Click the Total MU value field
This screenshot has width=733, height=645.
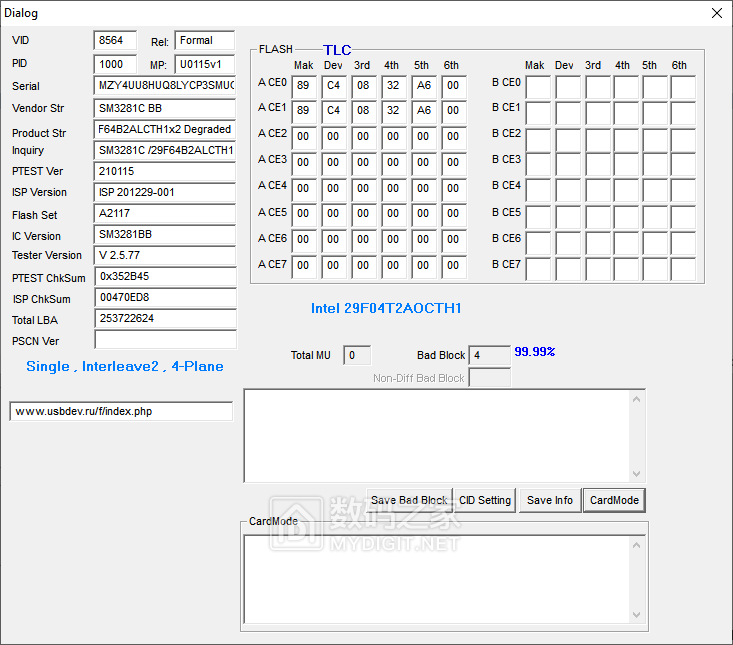pos(357,355)
